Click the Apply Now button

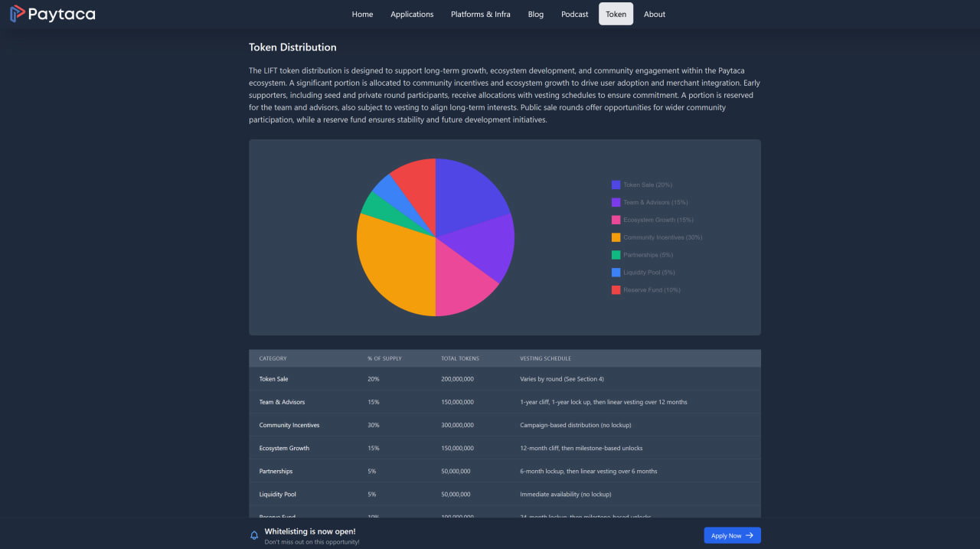coord(732,535)
